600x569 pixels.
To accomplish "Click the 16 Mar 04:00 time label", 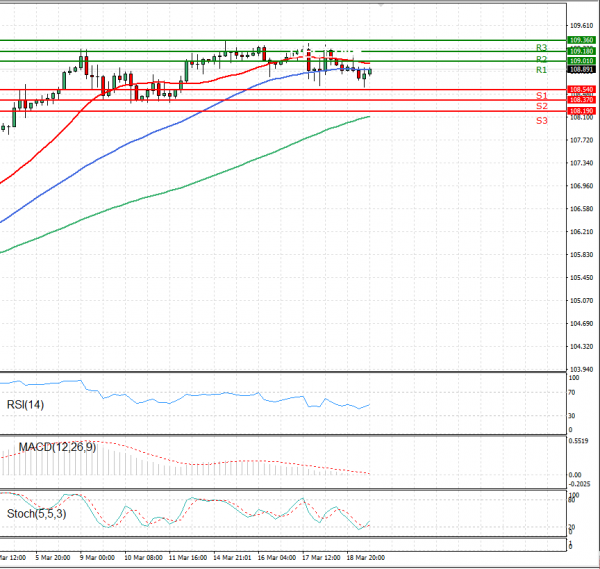I will 276,558.
